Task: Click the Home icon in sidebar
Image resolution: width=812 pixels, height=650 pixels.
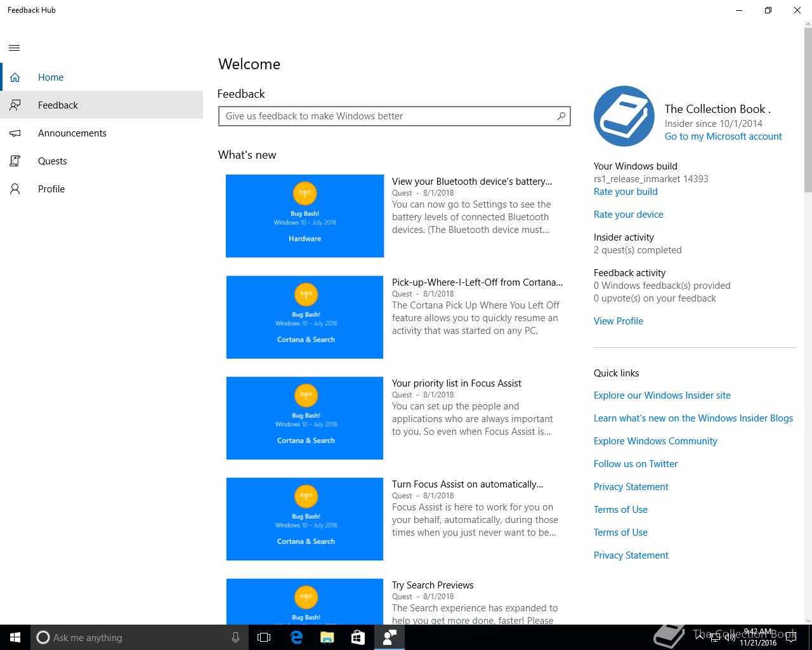Action: pos(15,77)
